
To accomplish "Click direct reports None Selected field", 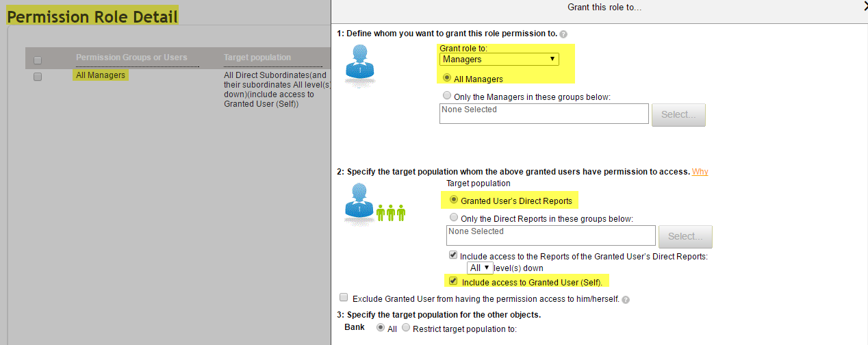I will click(551, 235).
